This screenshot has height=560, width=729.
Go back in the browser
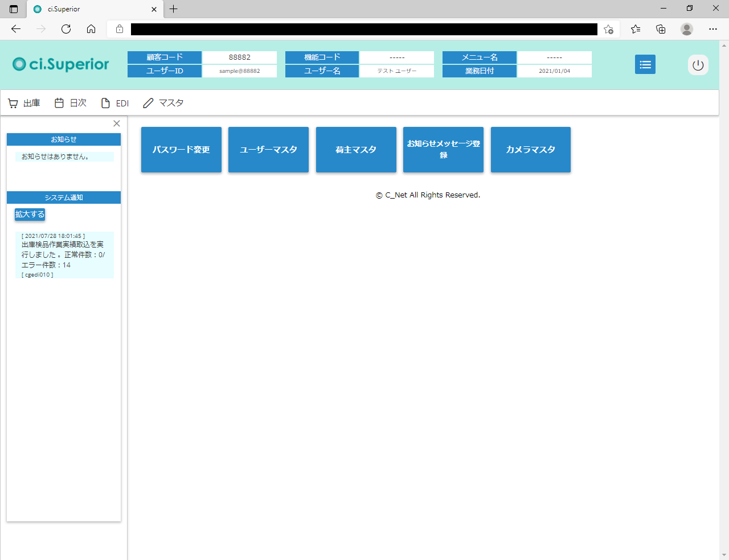coord(16,29)
